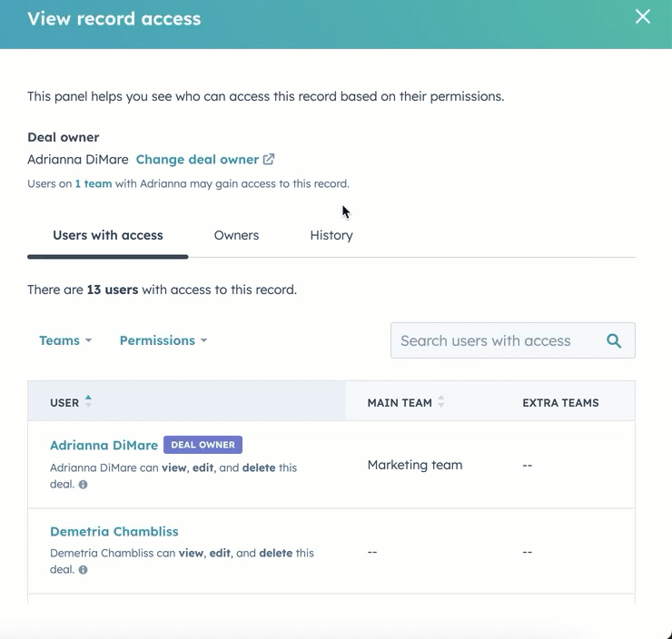Click the DEAL OWNER badge
The width and height of the screenshot is (672, 639).
point(203,445)
